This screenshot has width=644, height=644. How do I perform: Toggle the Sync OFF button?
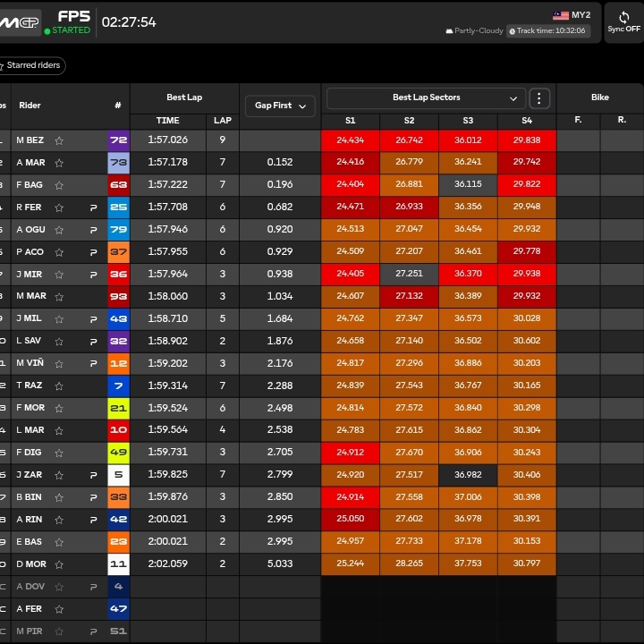tap(623, 22)
